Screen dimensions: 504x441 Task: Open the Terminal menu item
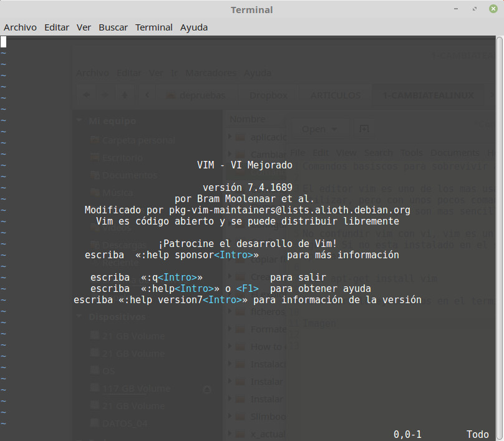click(x=153, y=27)
